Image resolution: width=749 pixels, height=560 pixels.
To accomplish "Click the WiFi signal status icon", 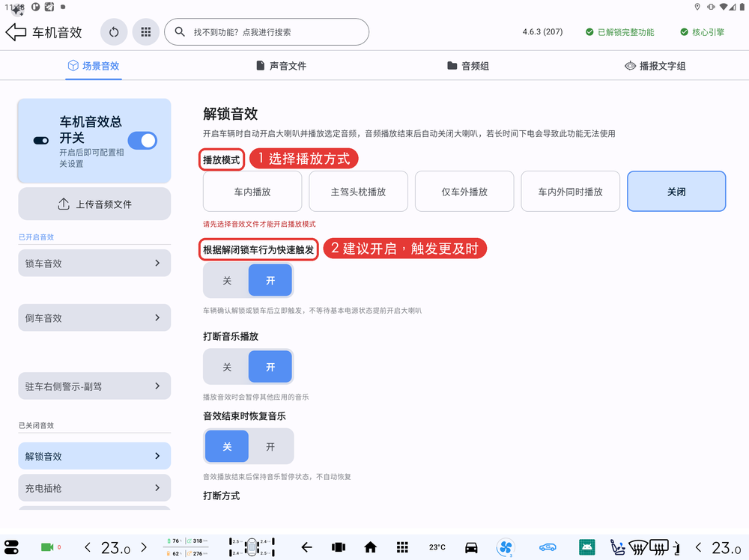I will 724,7.
